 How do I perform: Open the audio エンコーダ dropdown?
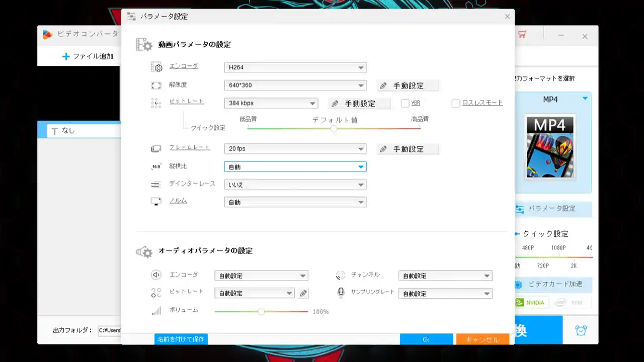(261, 276)
